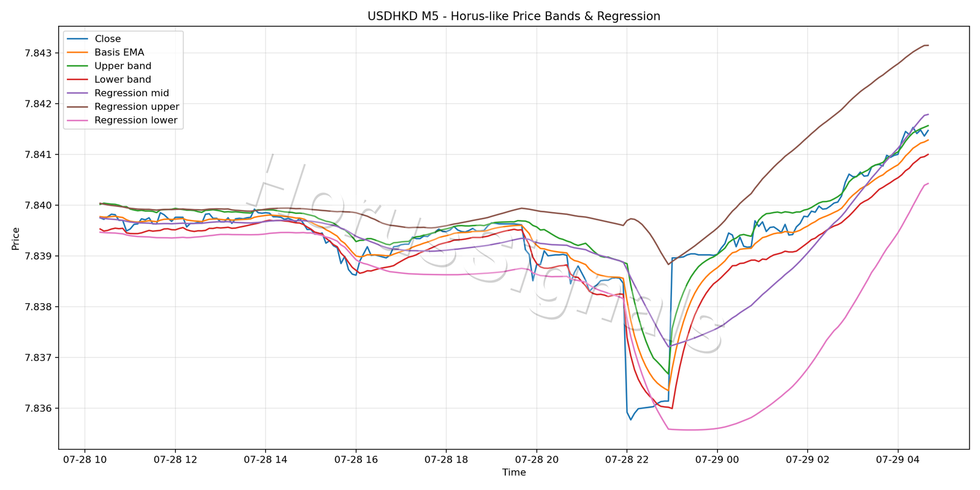Click the 7.838 y-axis tick label
This screenshot has width=980, height=490.
pos(38,307)
